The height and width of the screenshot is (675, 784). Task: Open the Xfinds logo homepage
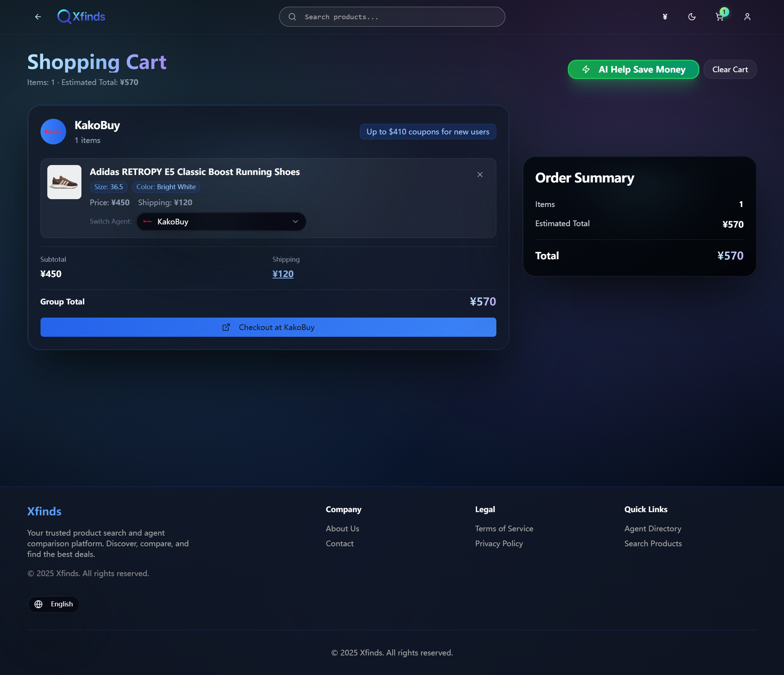tap(81, 17)
